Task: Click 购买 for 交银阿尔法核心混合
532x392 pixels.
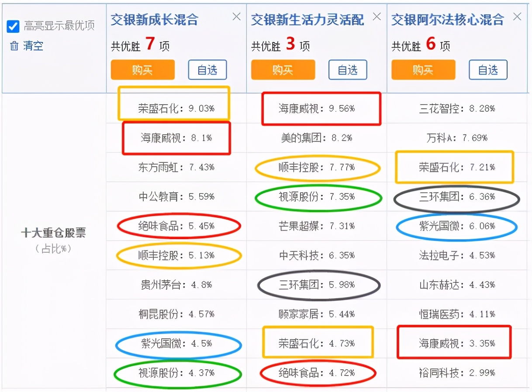Action: point(423,70)
